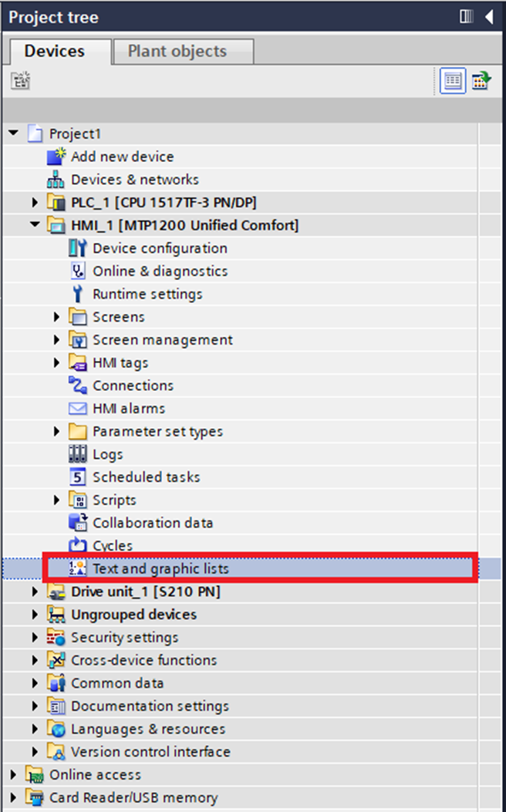Click the Languages & resources globe icon
Viewport: 506px width, 812px height.
pos(56,729)
